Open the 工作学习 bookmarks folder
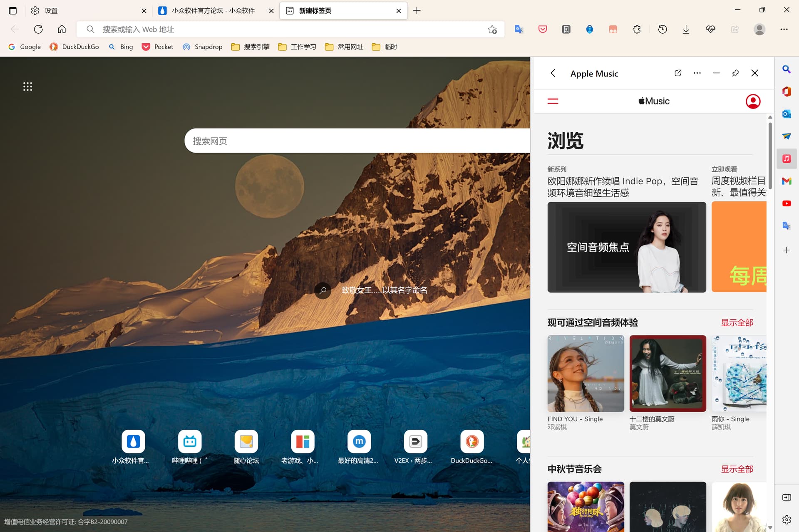Image resolution: width=799 pixels, height=532 pixels. 297,47
